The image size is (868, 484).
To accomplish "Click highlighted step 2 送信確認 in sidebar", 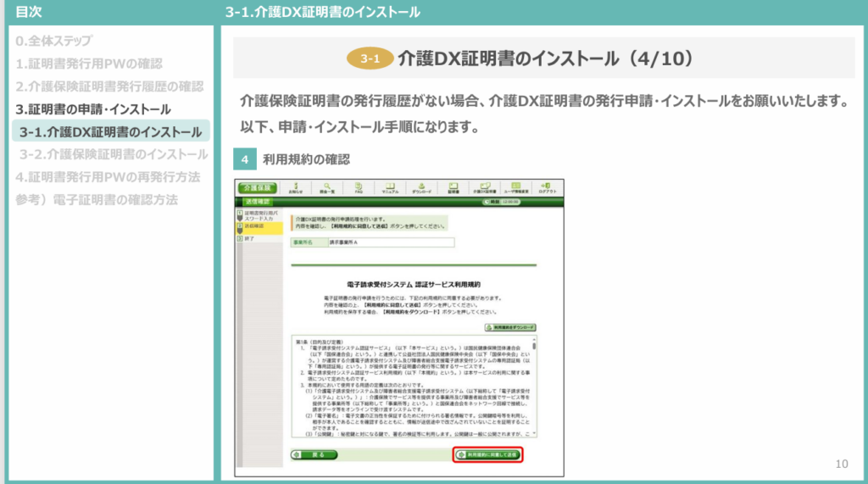I will [259, 227].
